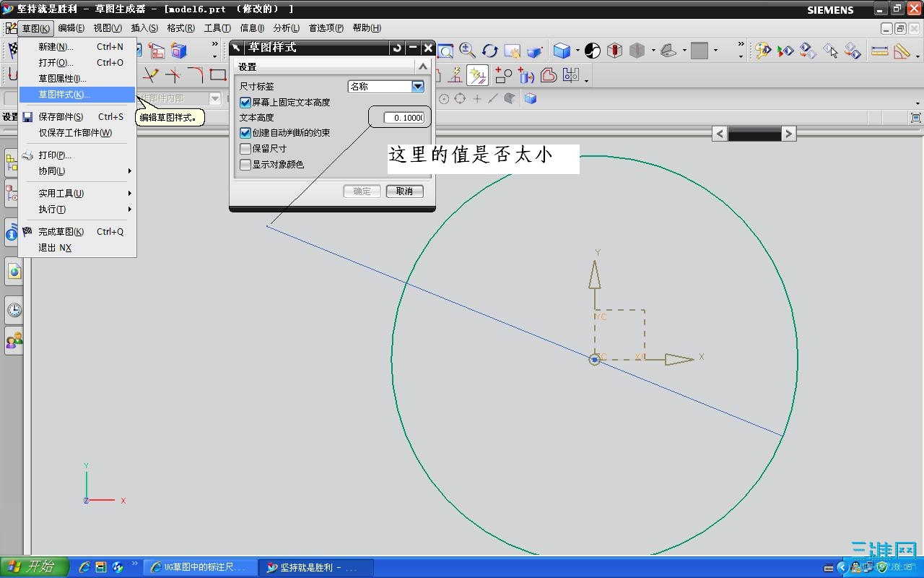Select the Rotate view tool
The width and height of the screenshot is (924, 578).
click(490, 51)
